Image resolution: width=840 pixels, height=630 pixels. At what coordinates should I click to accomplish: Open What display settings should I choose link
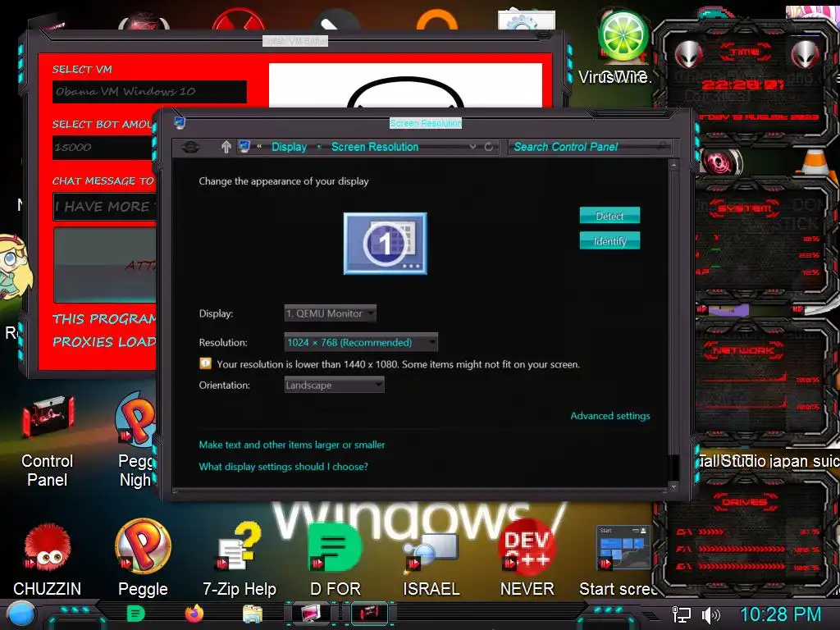pyautogui.click(x=283, y=467)
